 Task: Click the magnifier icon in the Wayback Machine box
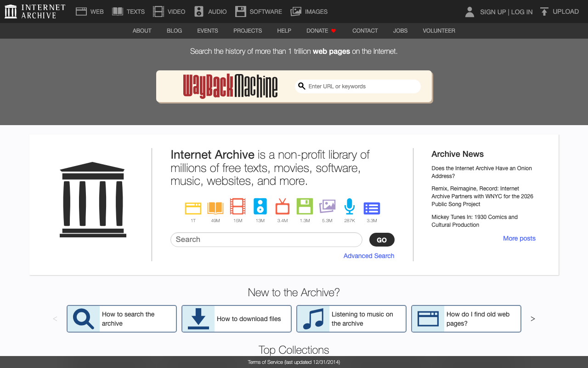point(302,86)
